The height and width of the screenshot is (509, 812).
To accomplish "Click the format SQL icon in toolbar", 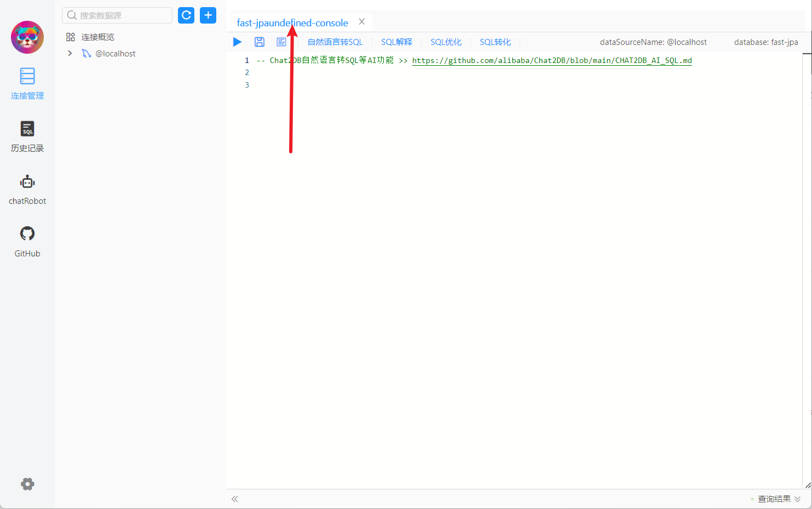I will (281, 42).
